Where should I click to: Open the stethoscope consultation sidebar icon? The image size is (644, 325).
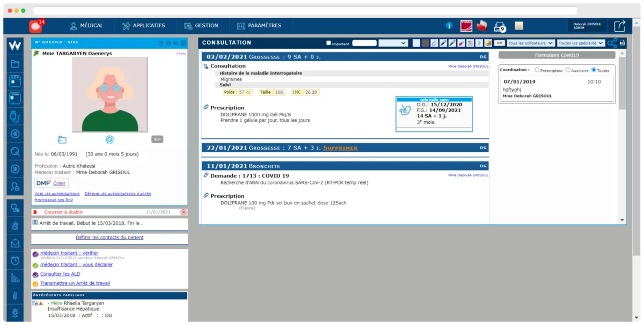[x=15, y=209]
